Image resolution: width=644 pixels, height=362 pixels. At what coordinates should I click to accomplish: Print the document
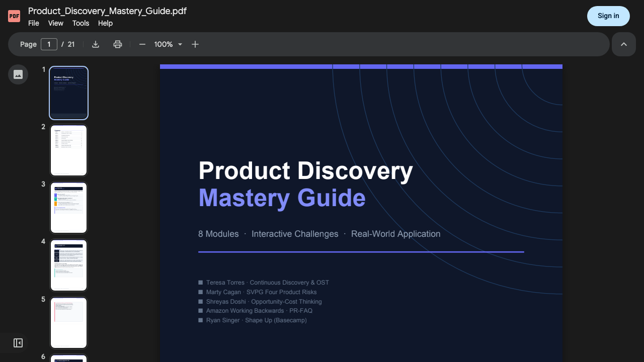tap(118, 44)
